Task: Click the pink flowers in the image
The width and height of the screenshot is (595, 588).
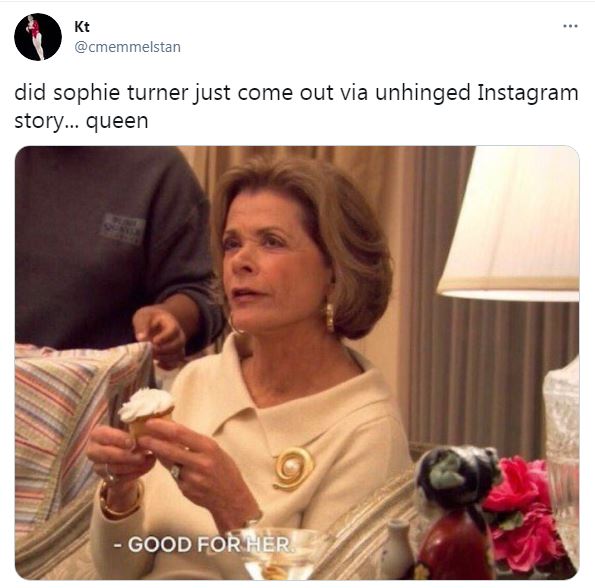Action: click(x=526, y=516)
